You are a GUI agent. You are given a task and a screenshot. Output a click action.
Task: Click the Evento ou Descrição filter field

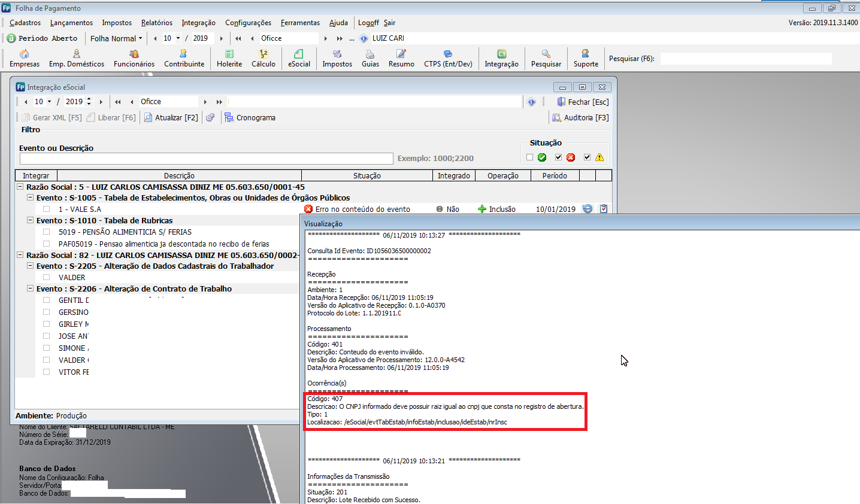206,159
